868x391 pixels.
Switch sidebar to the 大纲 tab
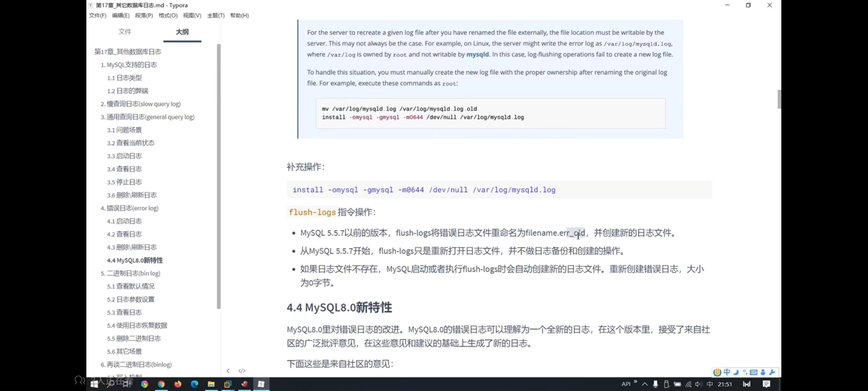(x=182, y=32)
